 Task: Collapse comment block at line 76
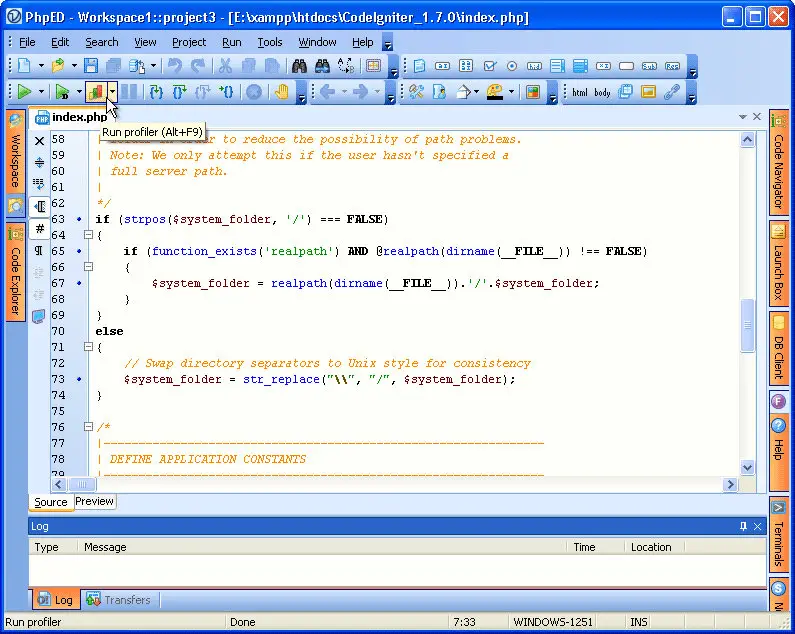88,427
